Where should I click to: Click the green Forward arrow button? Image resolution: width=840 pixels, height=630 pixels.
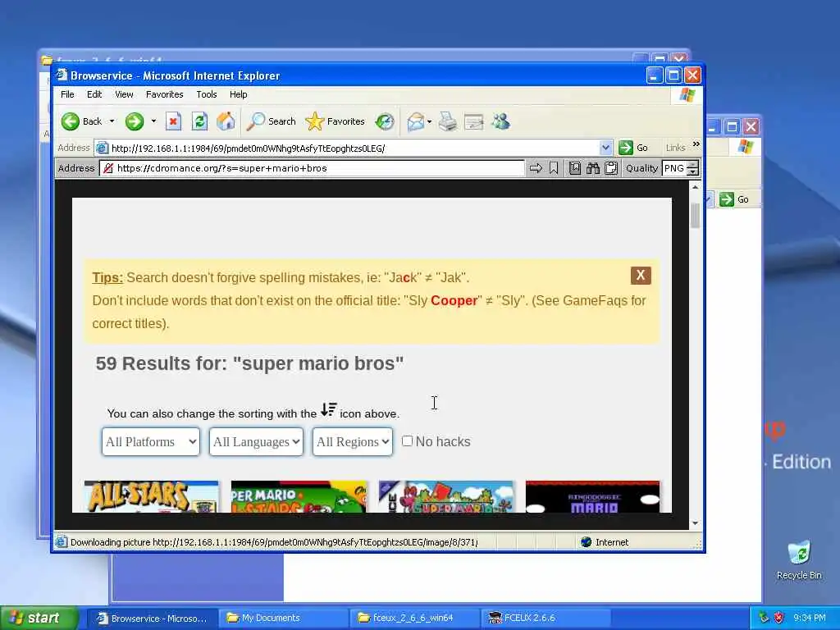pos(135,121)
